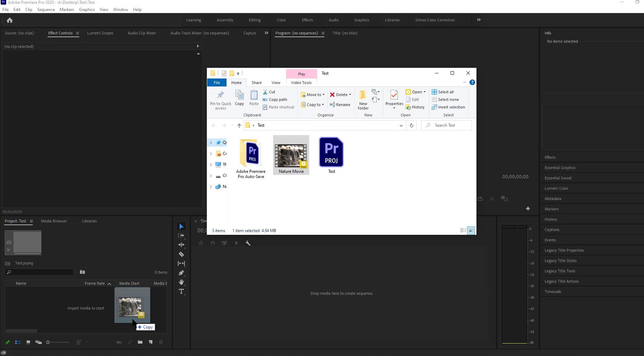This screenshot has width=644, height=356.
Task: Open the Sequence menu
Action: coord(46,9)
